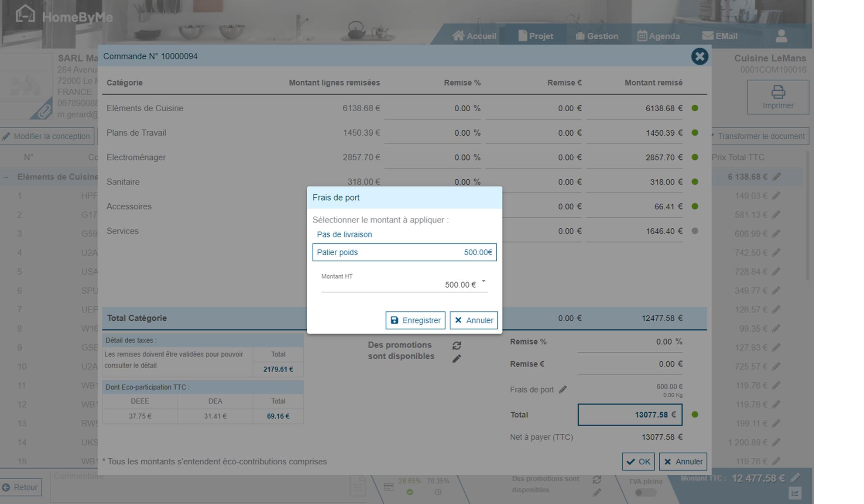Screen dimensions: 864x504
Task: Open the user profile icon
Action: tap(781, 36)
